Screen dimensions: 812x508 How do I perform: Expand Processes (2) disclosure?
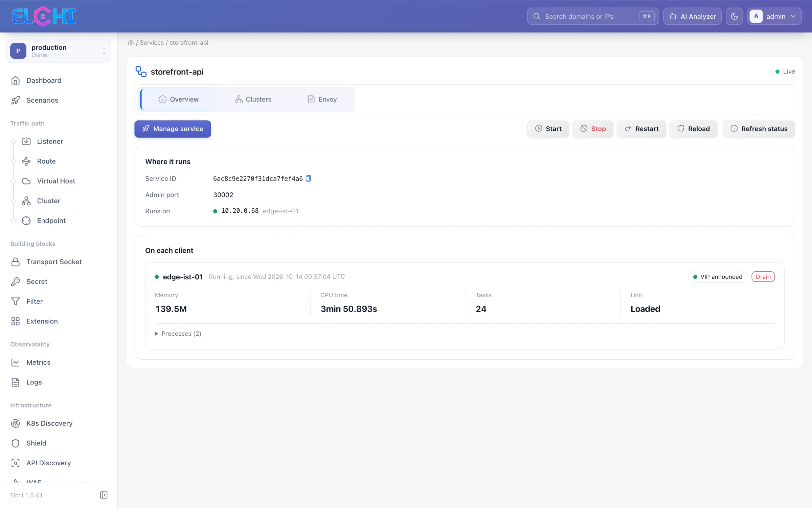[178, 334]
